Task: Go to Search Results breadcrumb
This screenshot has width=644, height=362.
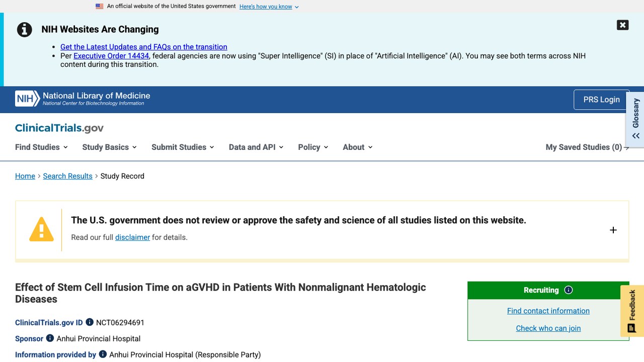Action: [x=67, y=176]
